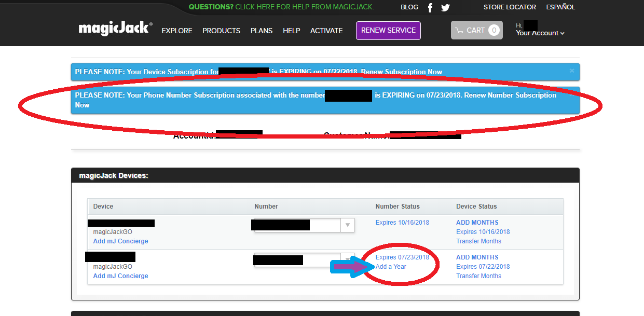Click the magicJack logo
The image size is (644, 316).
115,29
